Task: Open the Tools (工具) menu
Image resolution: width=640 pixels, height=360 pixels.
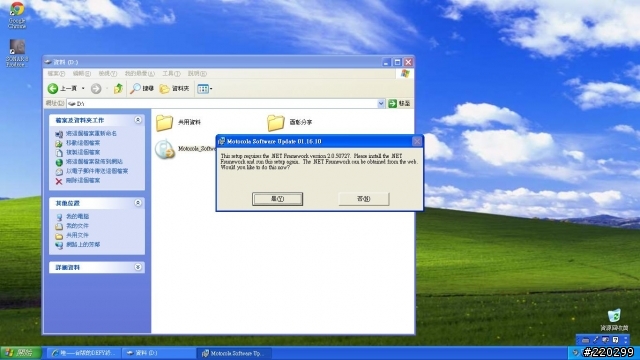Action: click(x=171, y=73)
